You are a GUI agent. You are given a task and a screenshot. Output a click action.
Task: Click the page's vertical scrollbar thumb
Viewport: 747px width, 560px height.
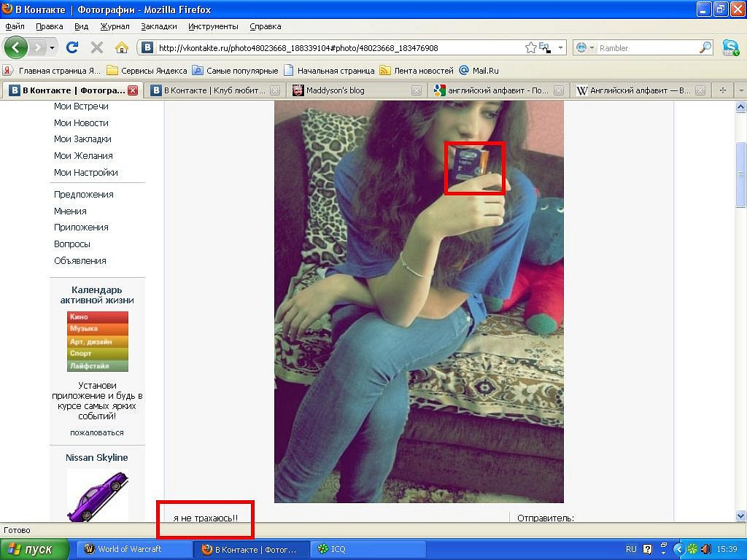click(741, 175)
